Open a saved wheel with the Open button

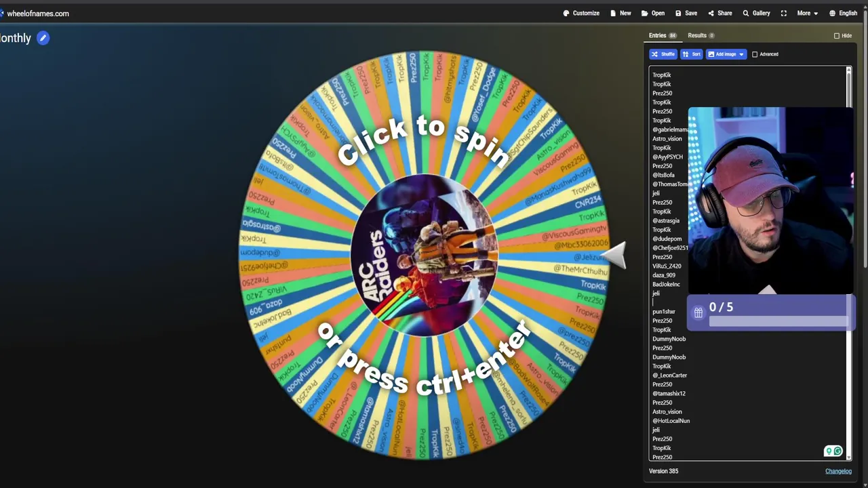click(x=653, y=13)
